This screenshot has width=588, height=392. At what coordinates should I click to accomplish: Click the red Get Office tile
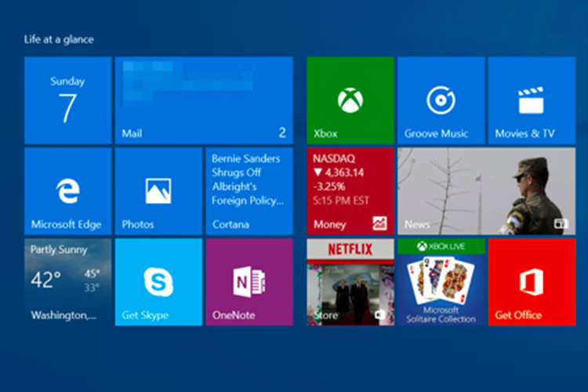coord(532,282)
